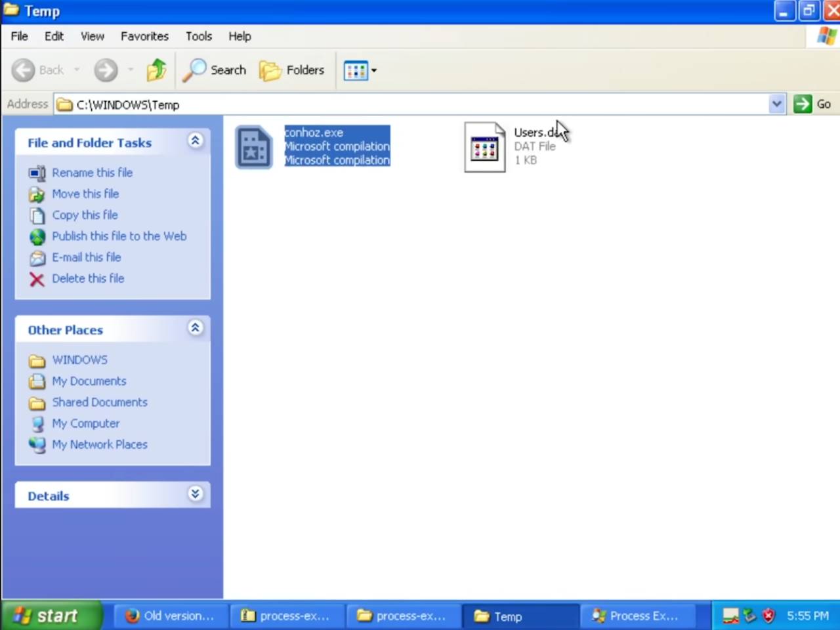Click the Copy this file icon
The height and width of the screenshot is (630, 840).
[37, 215]
